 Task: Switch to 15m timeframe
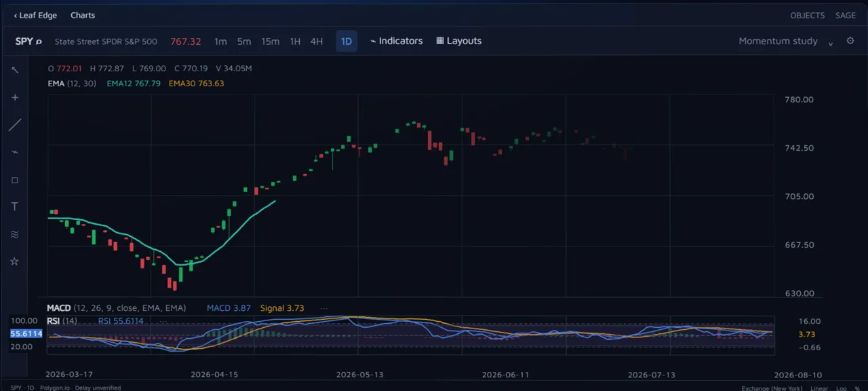(270, 41)
